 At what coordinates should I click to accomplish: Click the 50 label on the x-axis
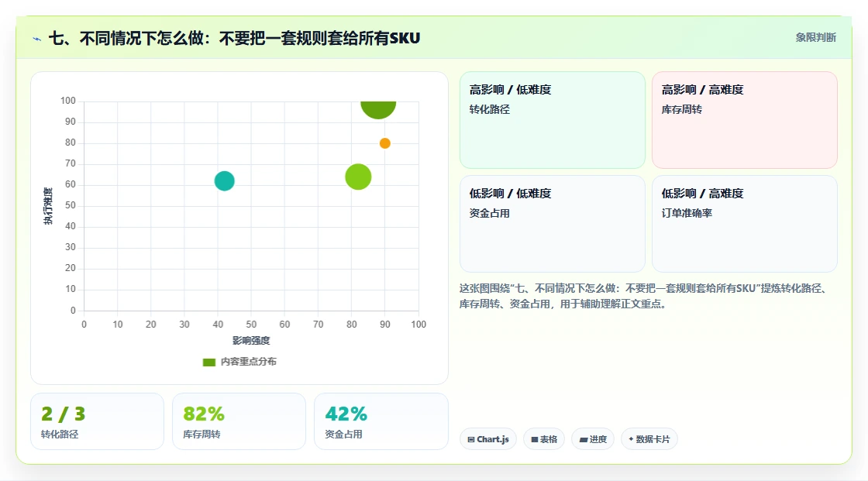(x=251, y=325)
